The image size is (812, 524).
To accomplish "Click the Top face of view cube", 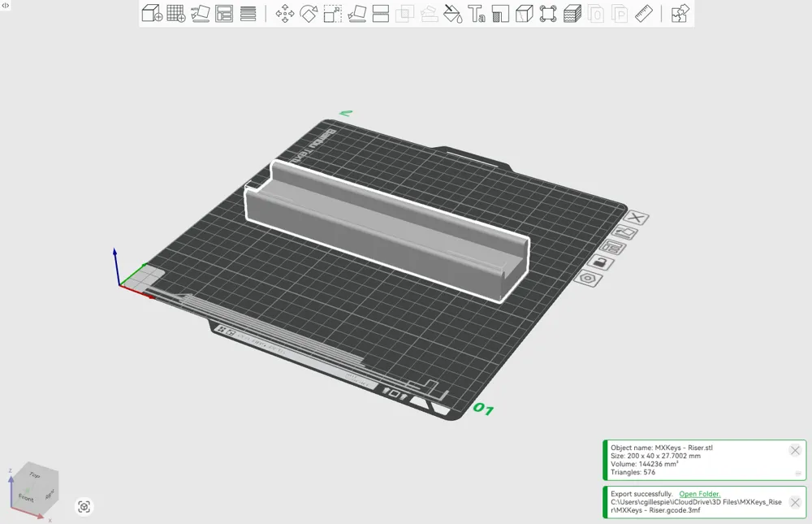I will coord(35,474).
